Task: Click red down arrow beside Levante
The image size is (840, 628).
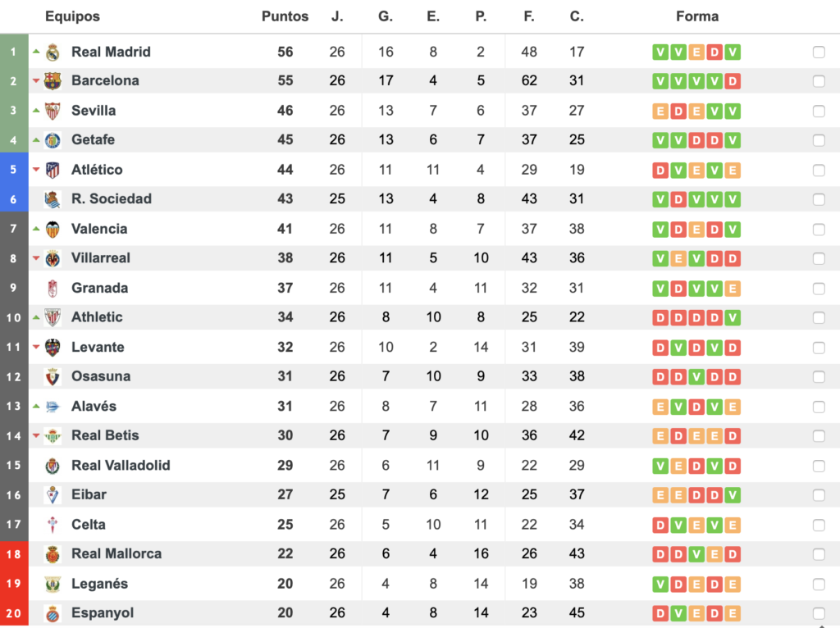Action: coord(36,347)
